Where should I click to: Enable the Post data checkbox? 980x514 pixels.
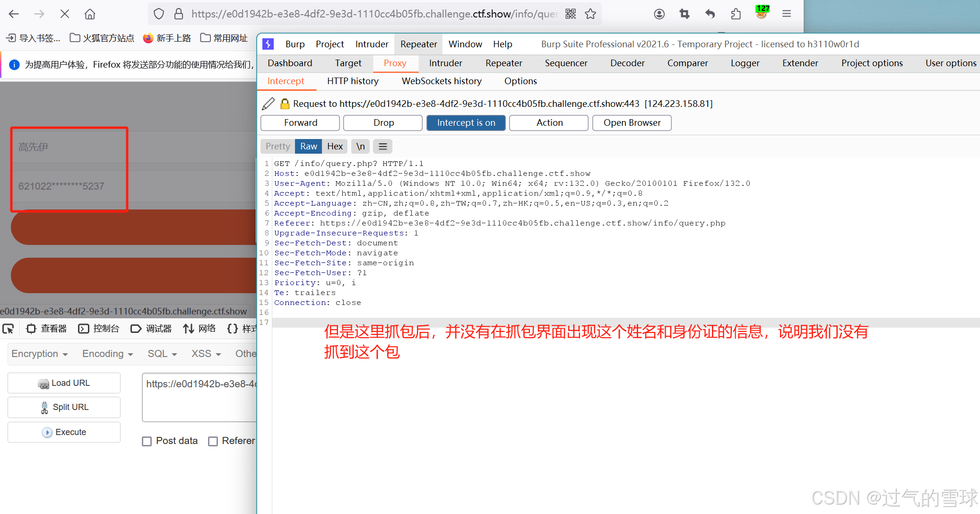[147, 441]
